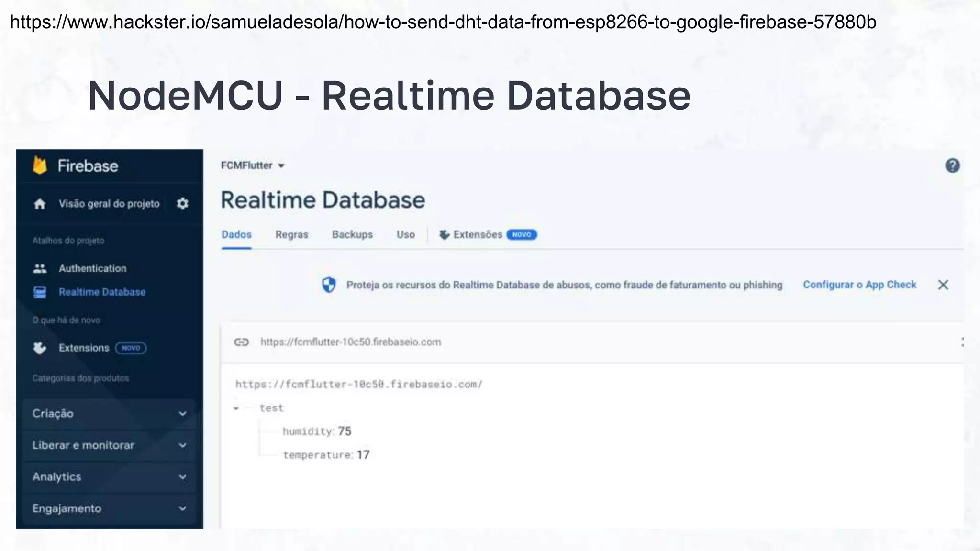Copy database link via chain icon
The height and width of the screenshot is (551, 980).
pyautogui.click(x=241, y=342)
